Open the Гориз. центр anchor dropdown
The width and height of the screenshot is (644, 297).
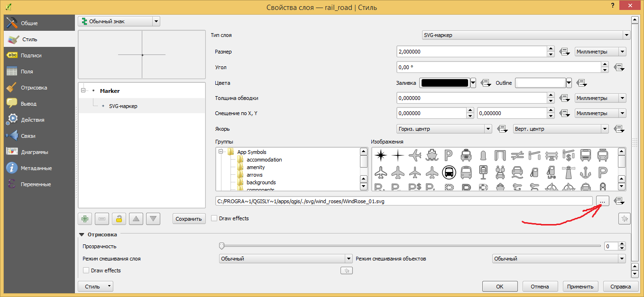pos(444,129)
